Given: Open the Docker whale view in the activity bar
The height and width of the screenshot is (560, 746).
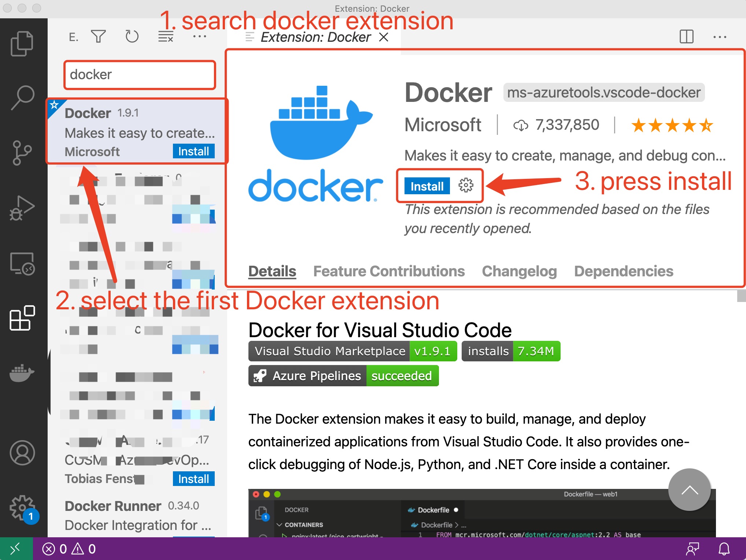Looking at the screenshot, I should (22, 373).
